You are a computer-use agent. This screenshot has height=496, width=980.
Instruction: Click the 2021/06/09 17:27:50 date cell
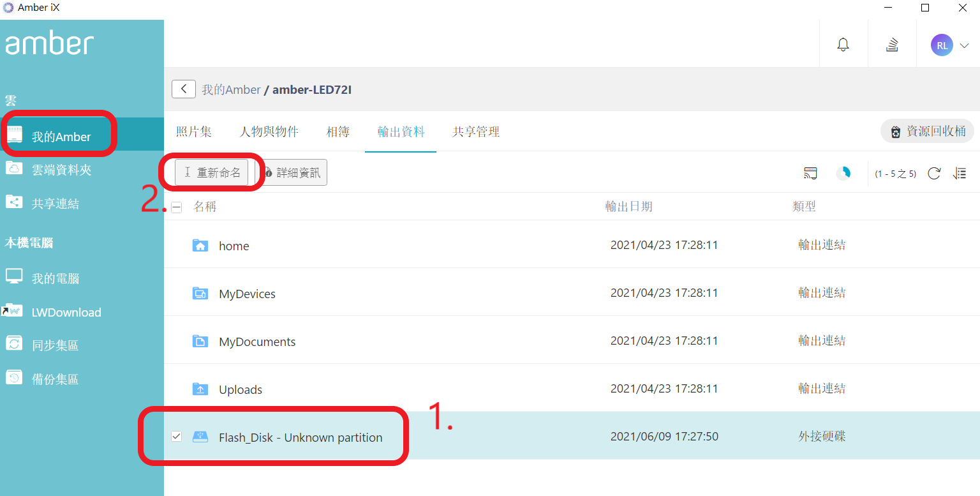click(x=664, y=437)
